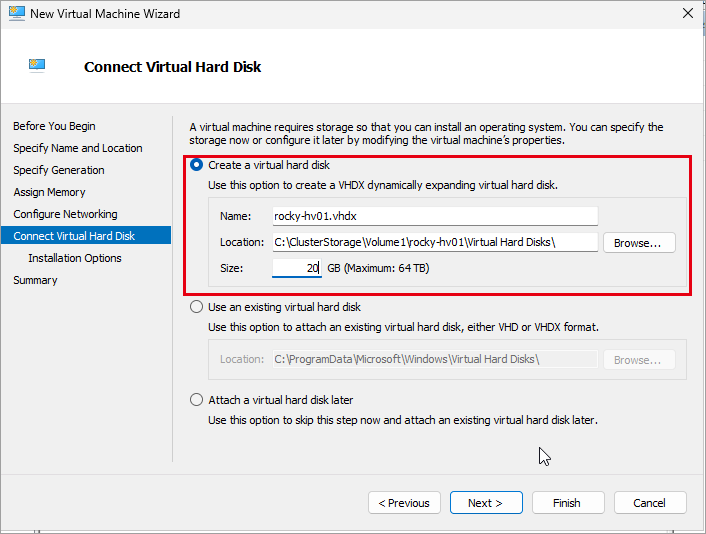Browse for the new disk location
This screenshot has width=706, height=534.
[x=639, y=243]
